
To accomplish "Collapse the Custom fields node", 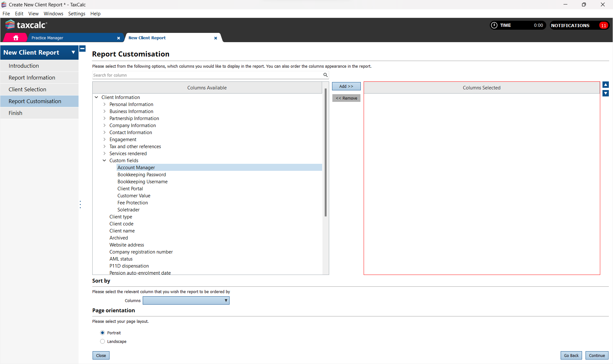I will coord(104,160).
